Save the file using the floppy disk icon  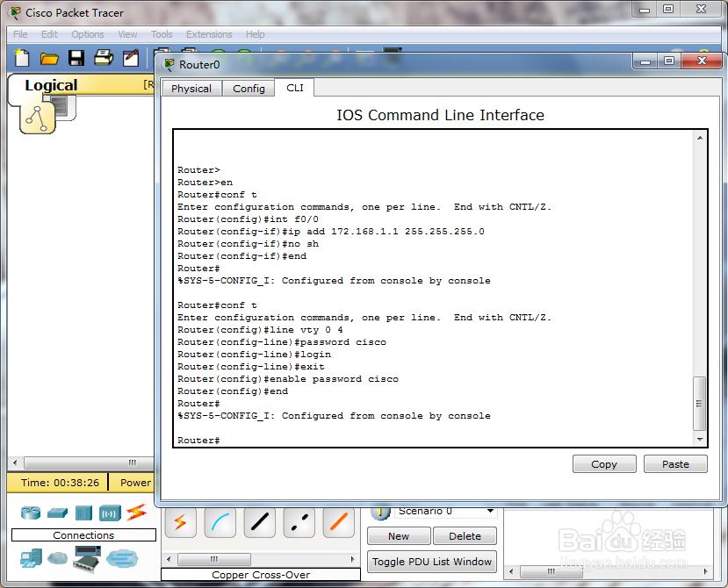pyautogui.click(x=76, y=58)
